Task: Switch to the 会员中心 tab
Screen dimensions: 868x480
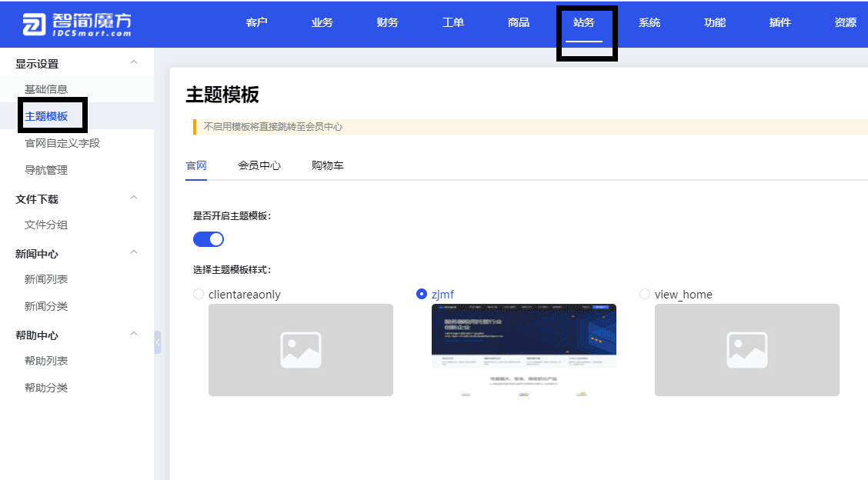Action: point(259,165)
